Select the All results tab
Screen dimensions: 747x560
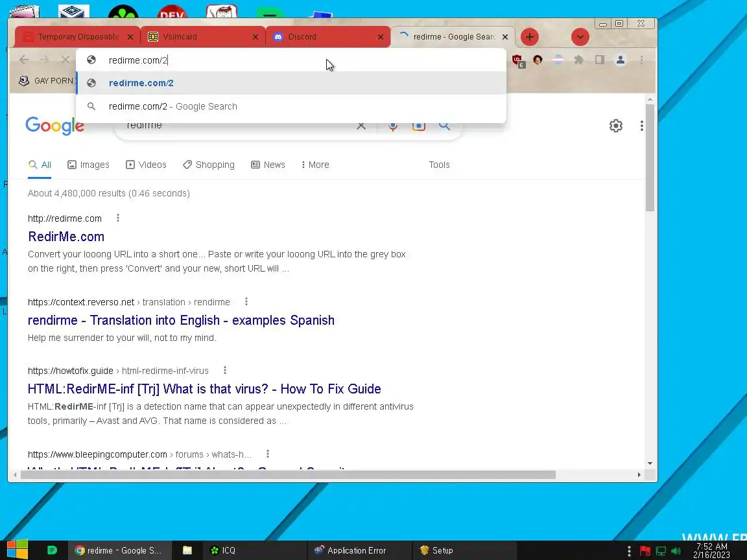(x=40, y=165)
